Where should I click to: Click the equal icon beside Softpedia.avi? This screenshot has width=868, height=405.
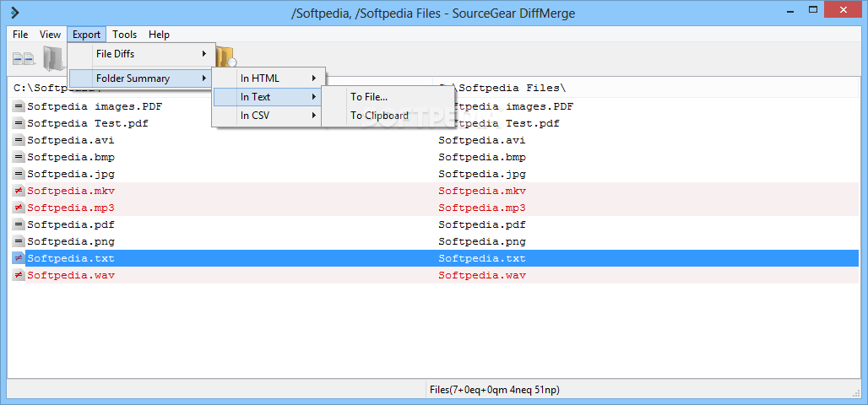coord(19,141)
